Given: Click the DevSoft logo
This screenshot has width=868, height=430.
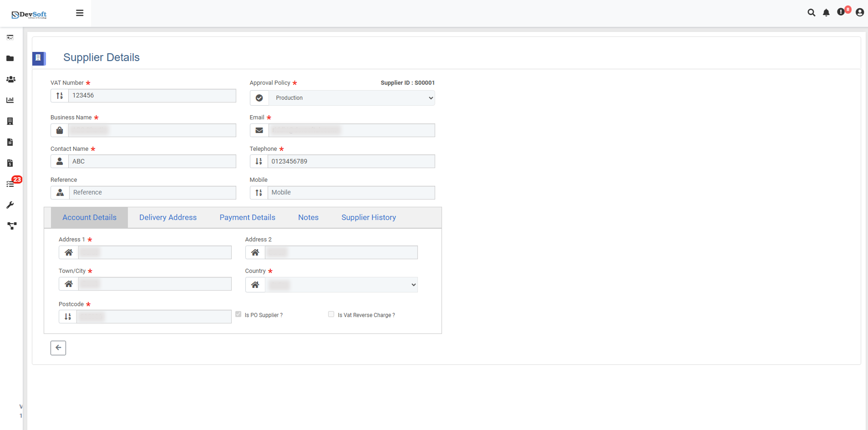Looking at the screenshot, I should point(29,15).
